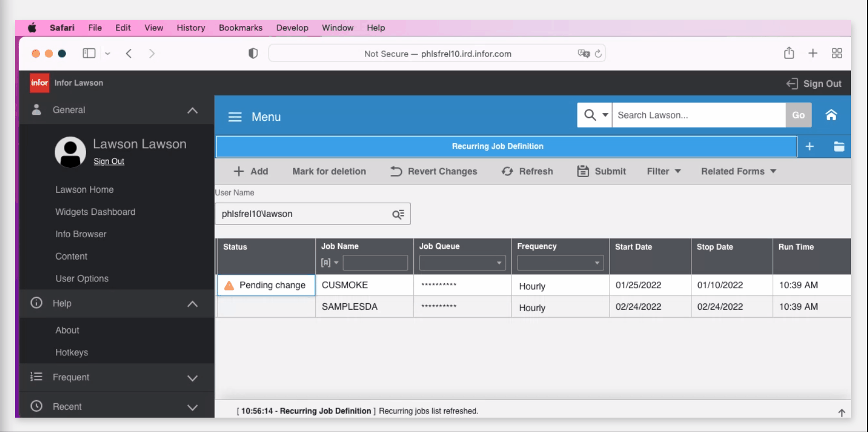Expand the Frequent section
The height and width of the screenshot is (432, 868).
click(x=193, y=378)
